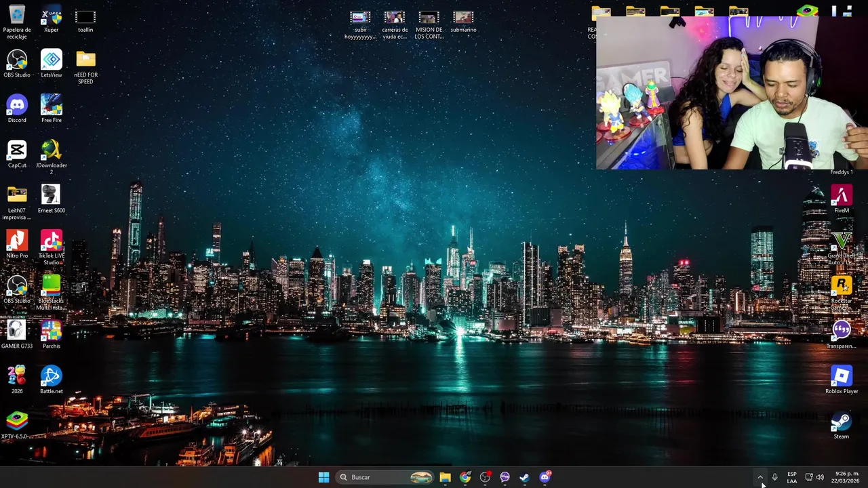Launch the Xuper desktop shortcut

[52, 19]
